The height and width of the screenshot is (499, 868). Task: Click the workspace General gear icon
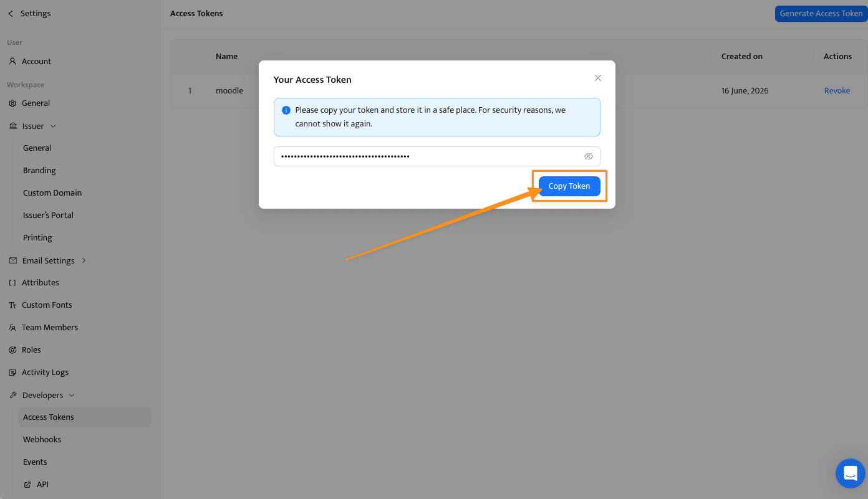point(12,103)
